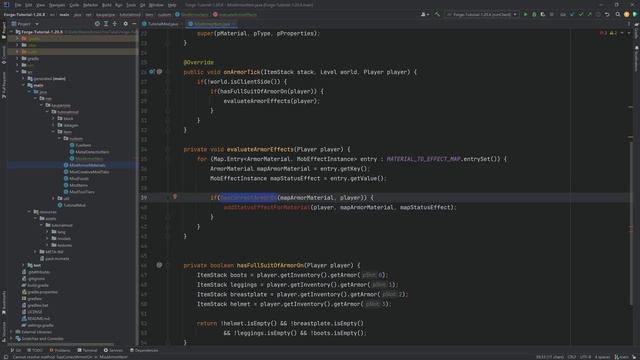
Task: Click Select Opened File target icon
Action: (x=97, y=24)
